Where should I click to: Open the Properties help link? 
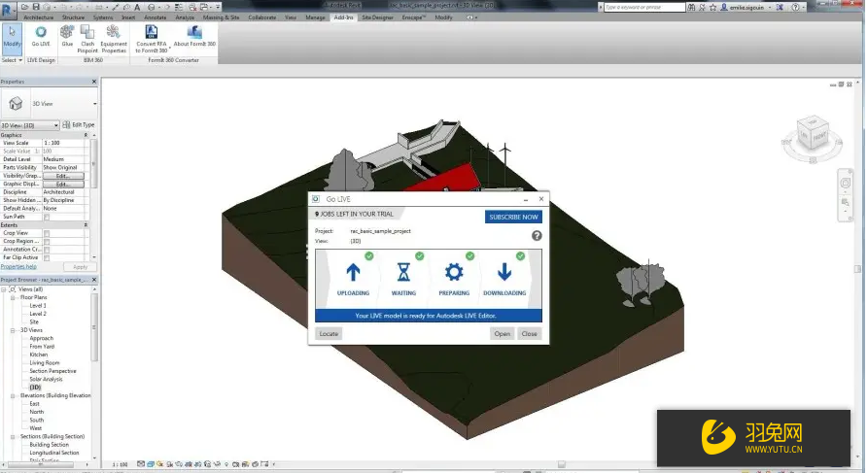18,267
